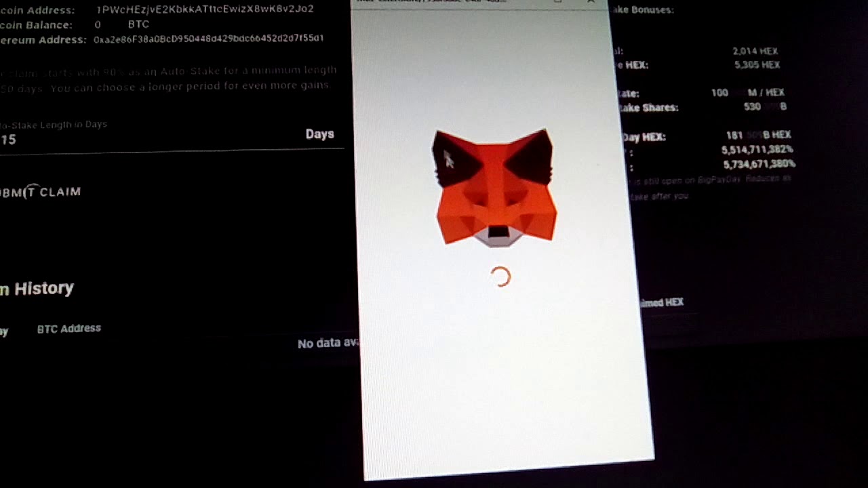Click the 2,014 HEX value
Screen dimensions: 868x488
point(755,51)
